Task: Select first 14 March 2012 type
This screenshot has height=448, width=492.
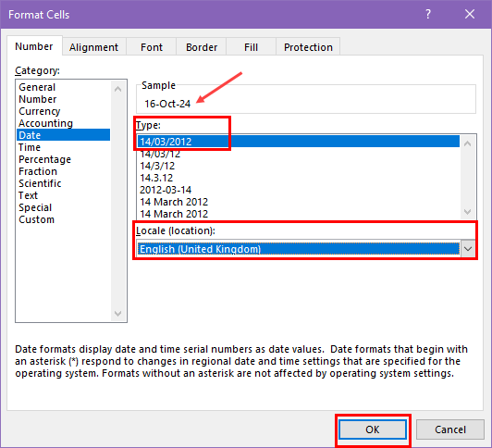Action: [299, 202]
